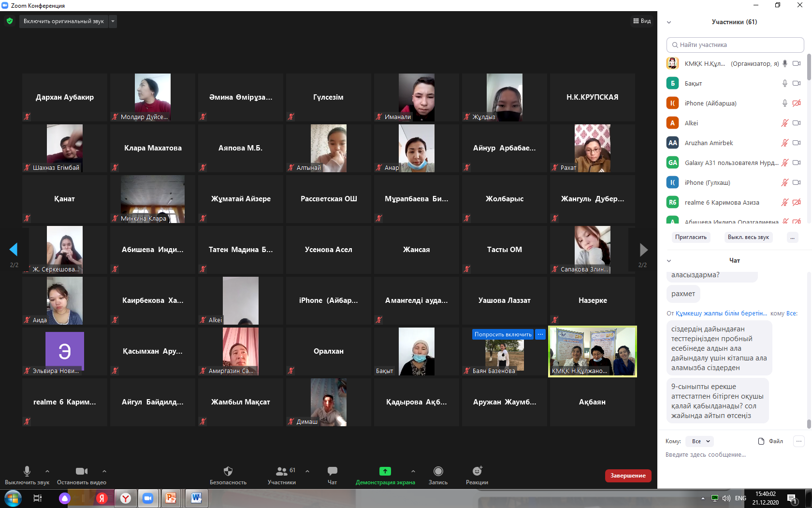Click the Найти участника search field
The height and width of the screenshot is (508, 812).
tap(735, 45)
